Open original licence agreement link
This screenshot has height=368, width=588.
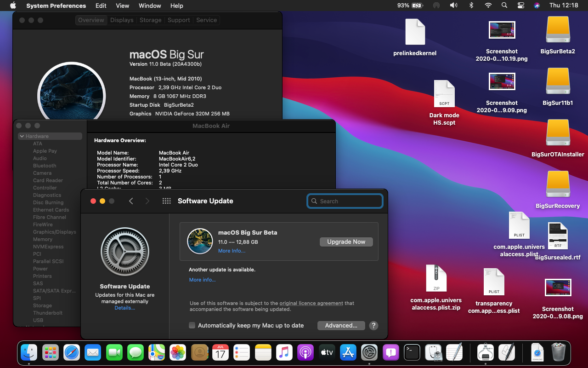(311, 303)
